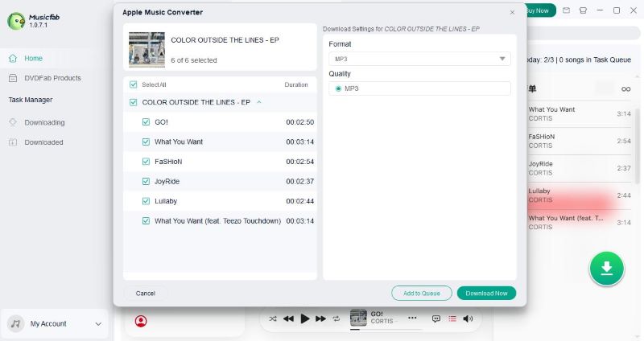Click the Downloaded sidebar icon
This screenshot has height=341, width=644.
point(13,142)
